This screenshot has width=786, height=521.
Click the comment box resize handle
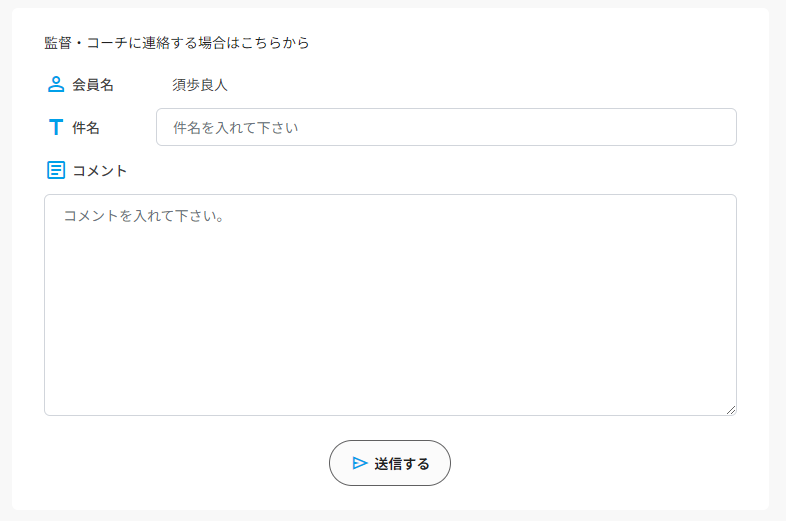731,410
